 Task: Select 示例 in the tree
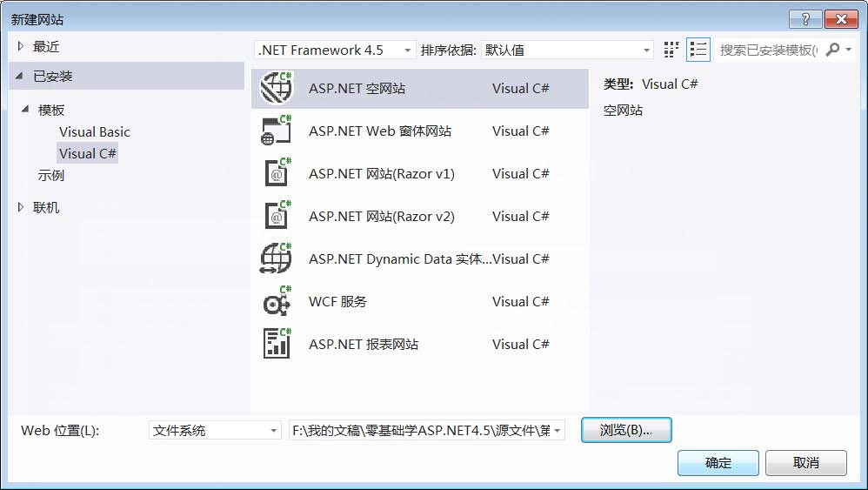point(51,176)
